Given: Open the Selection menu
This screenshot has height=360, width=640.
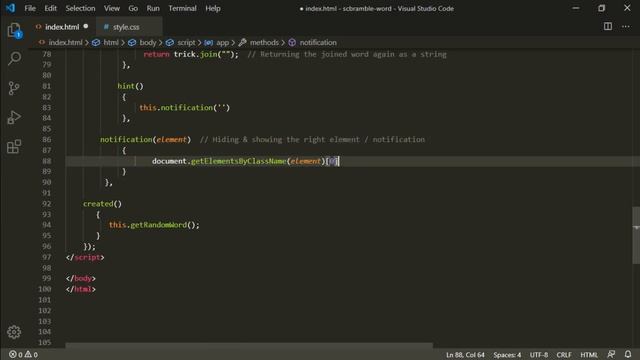Looking at the screenshot, I should point(80,8).
